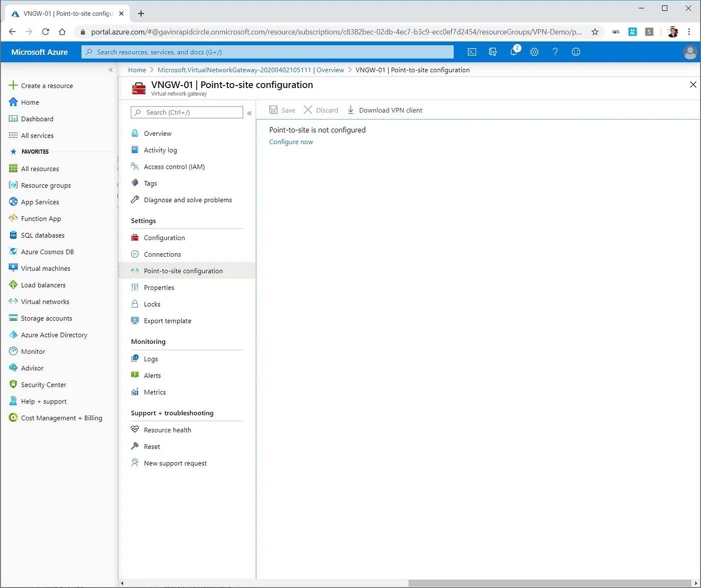
Task: Click the feedback smiley icon
Action: pos(576,52)
